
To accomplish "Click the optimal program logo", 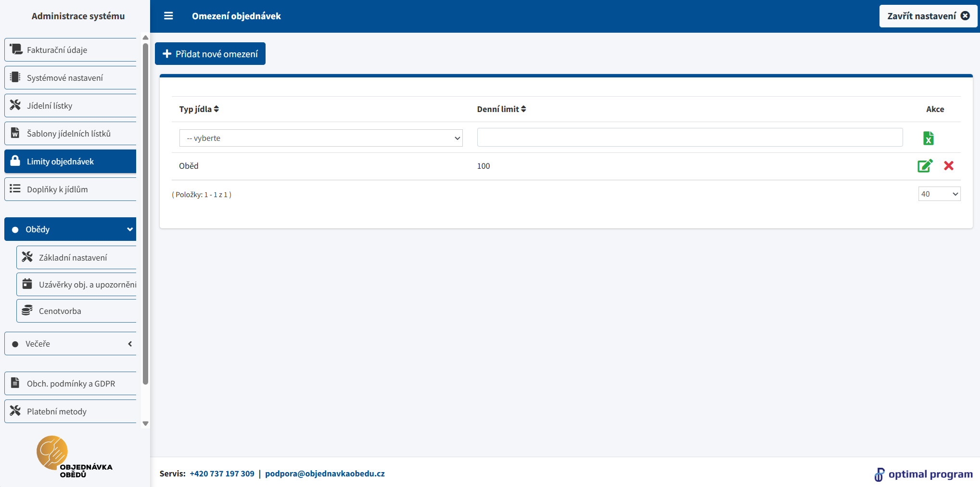I will tap(923, 474).
